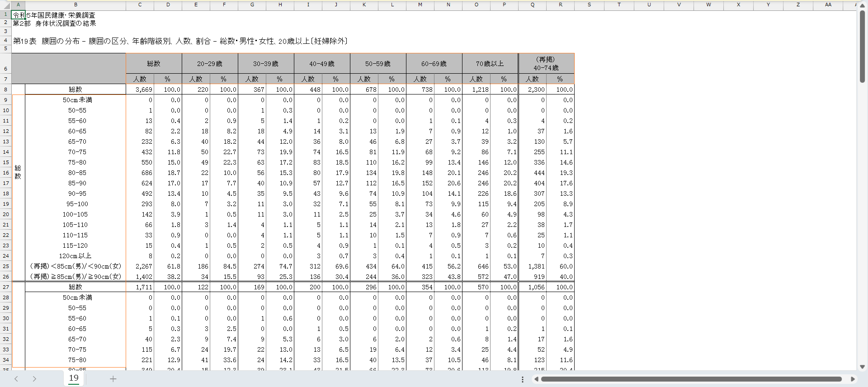Select column AA header

[x=828, y=5]
